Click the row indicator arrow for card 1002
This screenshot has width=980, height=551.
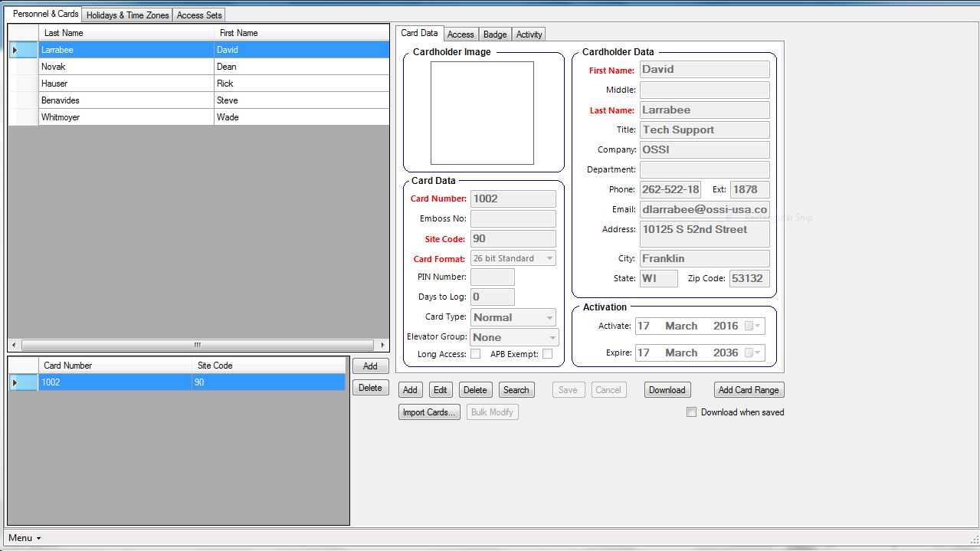coord(15,382)
